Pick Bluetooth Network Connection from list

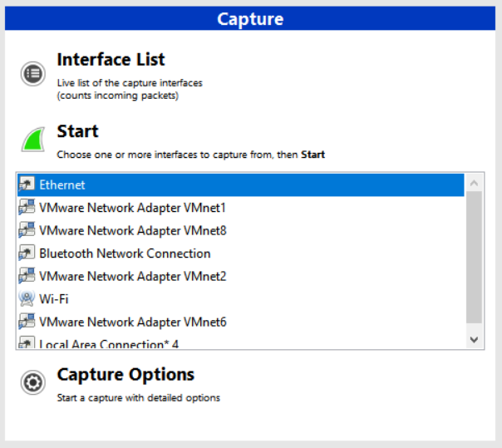(125, 254)
